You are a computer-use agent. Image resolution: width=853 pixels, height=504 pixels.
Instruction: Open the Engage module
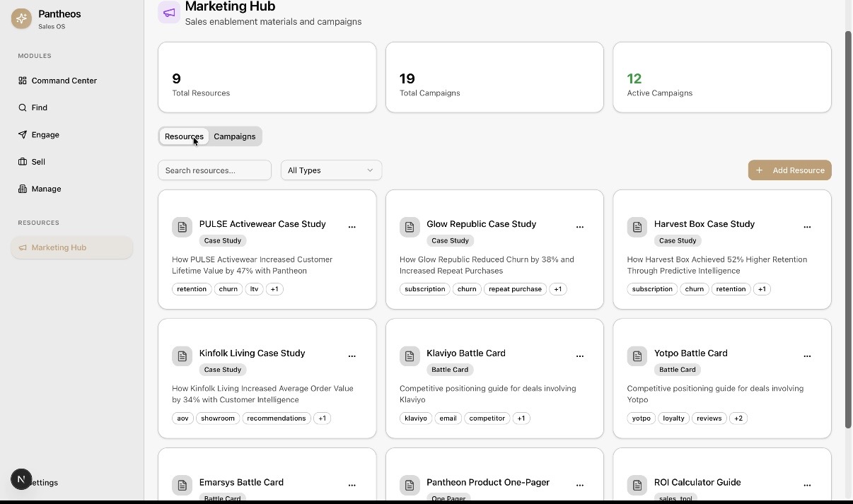(45, 134)
